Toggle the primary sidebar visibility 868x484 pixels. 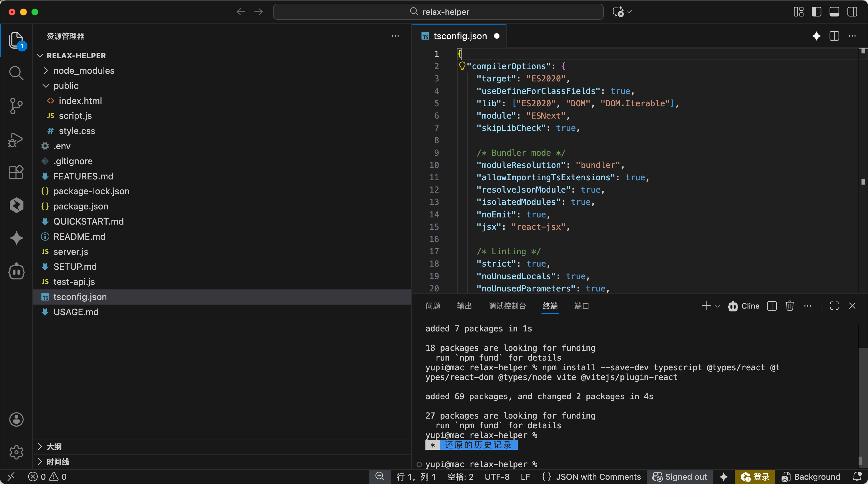pos(816,12)
